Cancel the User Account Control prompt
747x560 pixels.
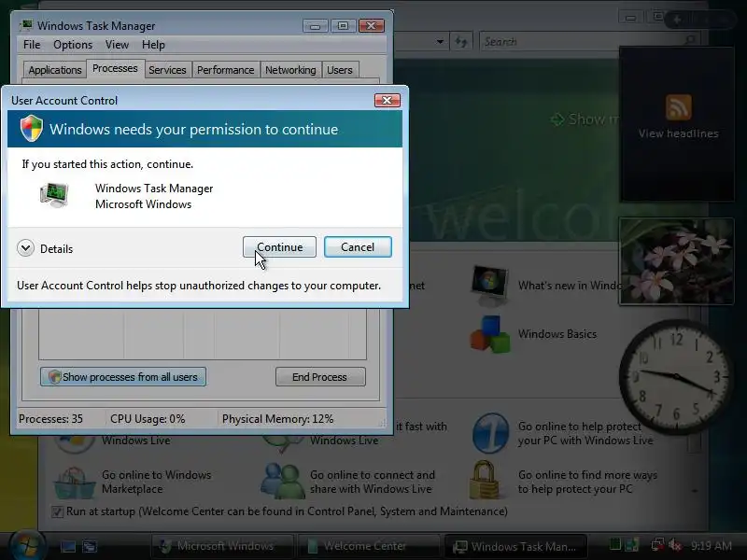pos(358,247)
